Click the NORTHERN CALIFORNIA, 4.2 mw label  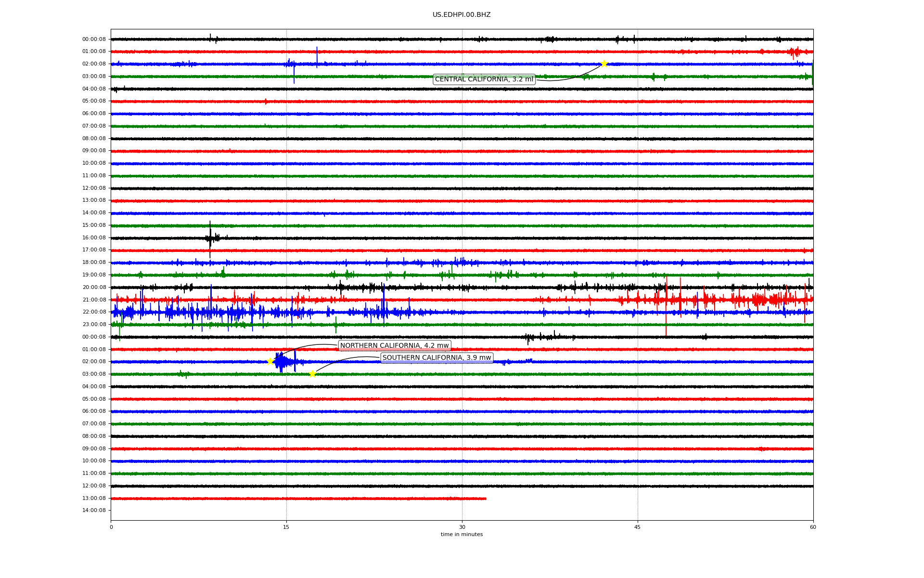[x=394, y=345]
